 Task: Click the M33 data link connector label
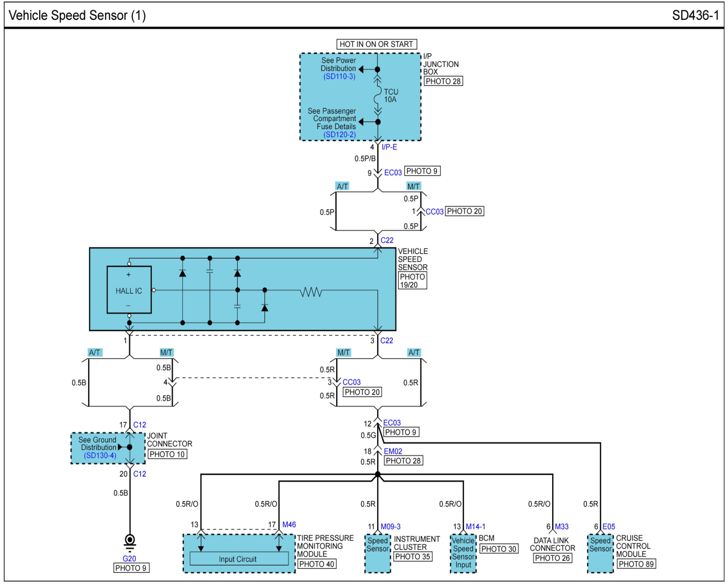561,527
